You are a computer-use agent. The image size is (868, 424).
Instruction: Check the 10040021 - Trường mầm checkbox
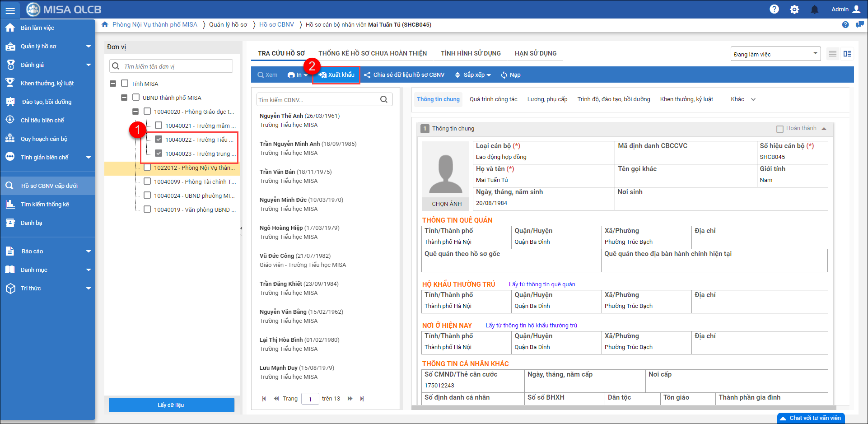159,126
